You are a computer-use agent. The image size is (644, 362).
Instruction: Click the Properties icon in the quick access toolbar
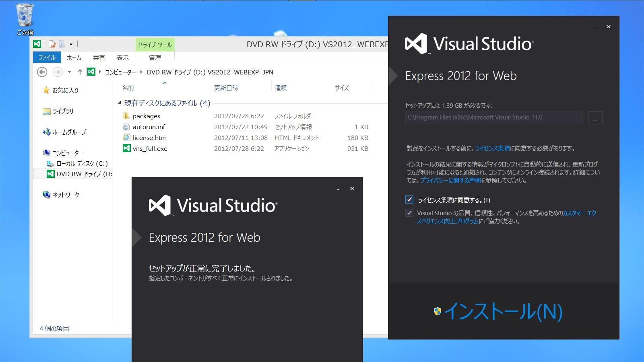click(52, 44)
